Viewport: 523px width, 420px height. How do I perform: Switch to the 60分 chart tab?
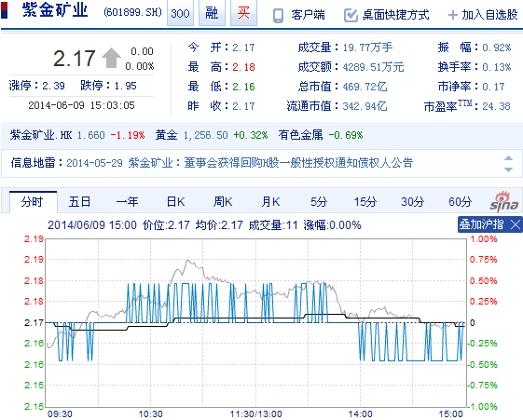coord(460,202)
